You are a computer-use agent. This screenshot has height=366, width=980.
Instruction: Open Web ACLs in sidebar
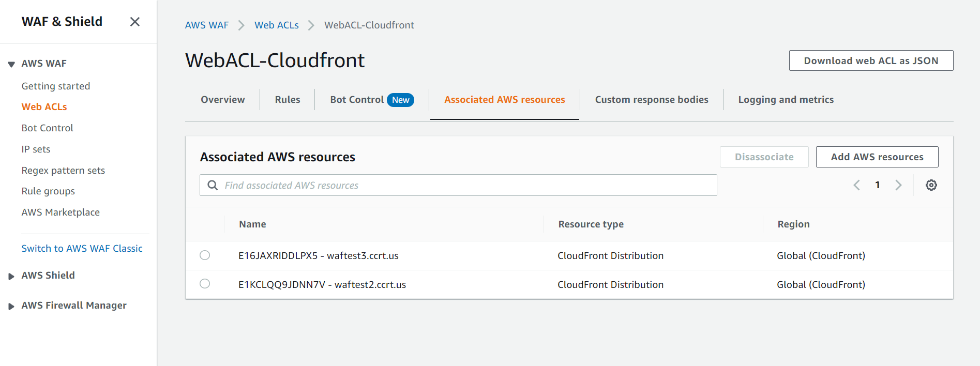click(44, 106)
